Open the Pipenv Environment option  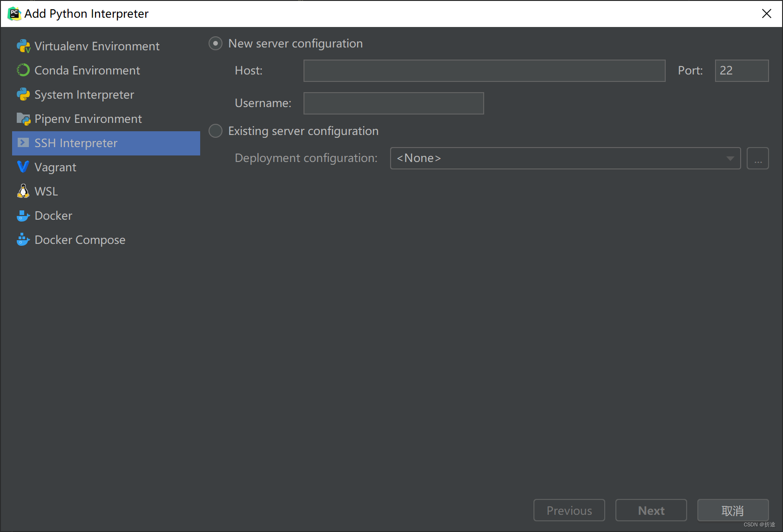pyautogui.click(x=106, y=119)
